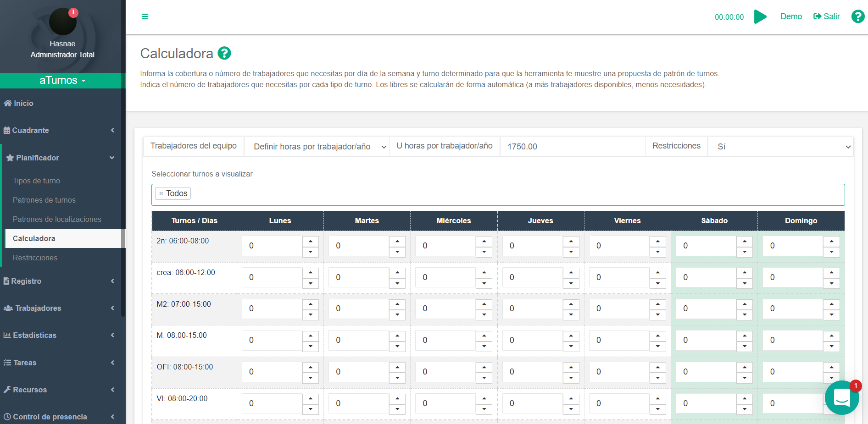This screenshot has width=868, height=424.
Task: Click the hours per worker field 1750.00
Action: [x=572, y=147]
